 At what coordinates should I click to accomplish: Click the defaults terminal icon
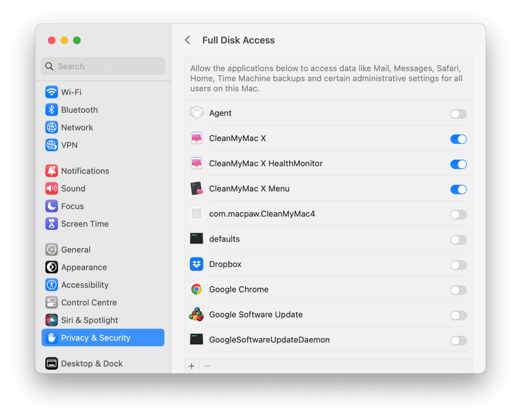pos(196,239)
